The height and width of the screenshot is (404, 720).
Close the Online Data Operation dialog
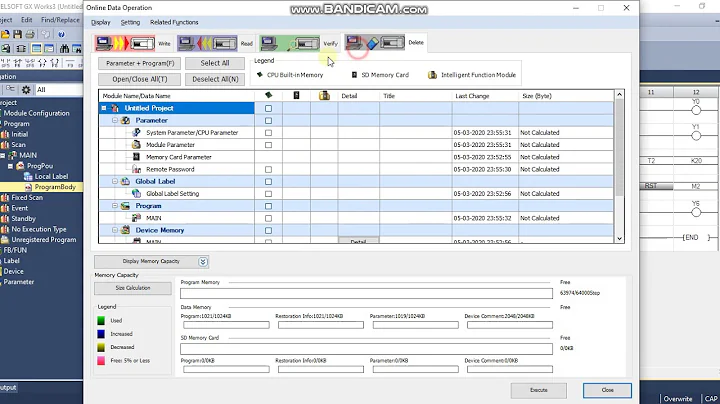pos(608,390)
